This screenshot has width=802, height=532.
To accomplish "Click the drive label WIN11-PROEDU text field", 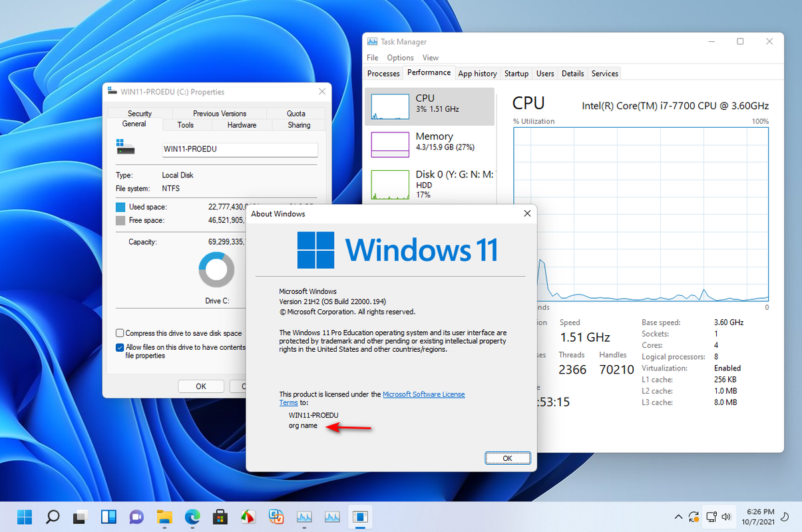I will (240, 150).
